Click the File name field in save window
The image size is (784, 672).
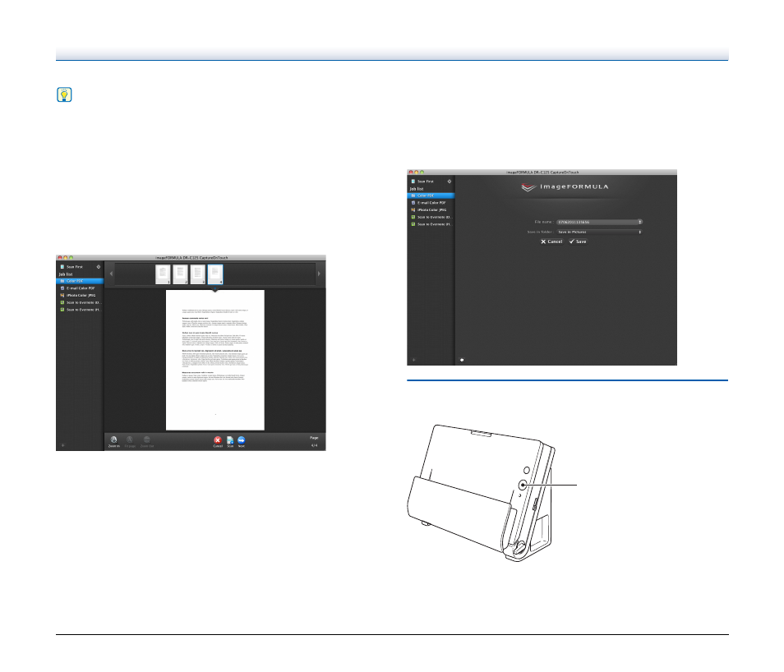pyautogui.click(x=599, y=222)
